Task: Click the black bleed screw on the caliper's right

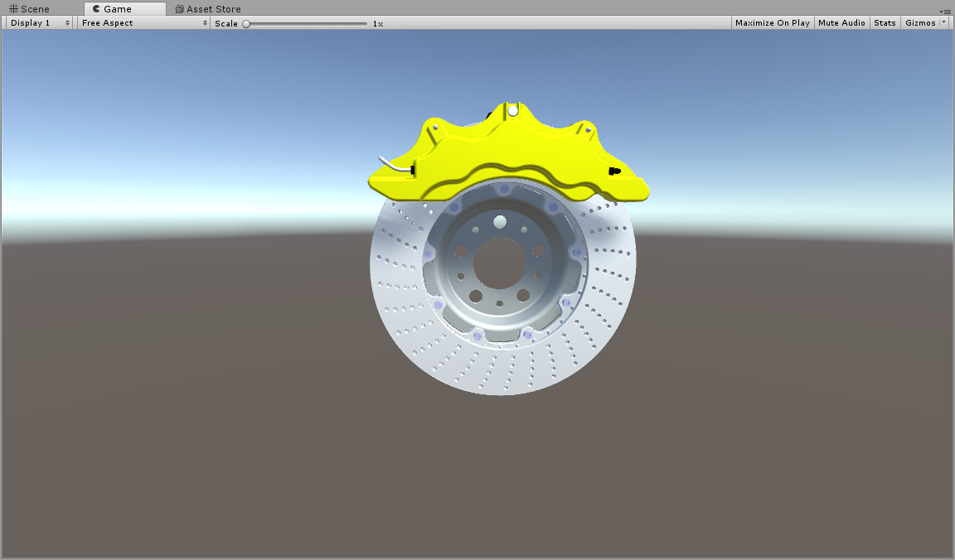Action: pyautogui.click(x=614, y=171)
